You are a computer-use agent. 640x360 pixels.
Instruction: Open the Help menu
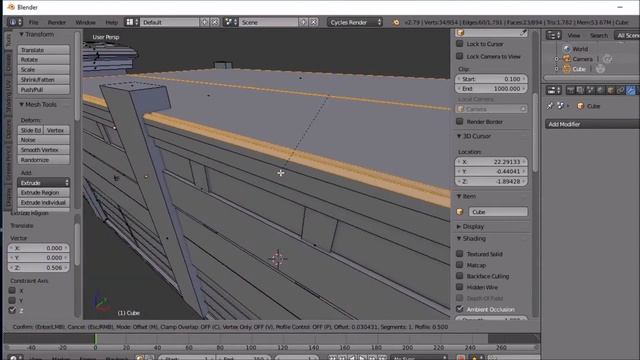111,22
